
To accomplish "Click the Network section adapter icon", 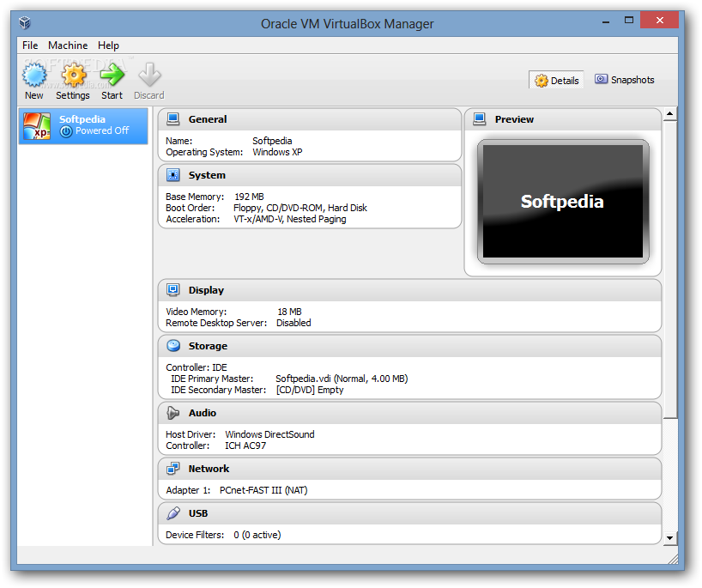I will (173, 469).
